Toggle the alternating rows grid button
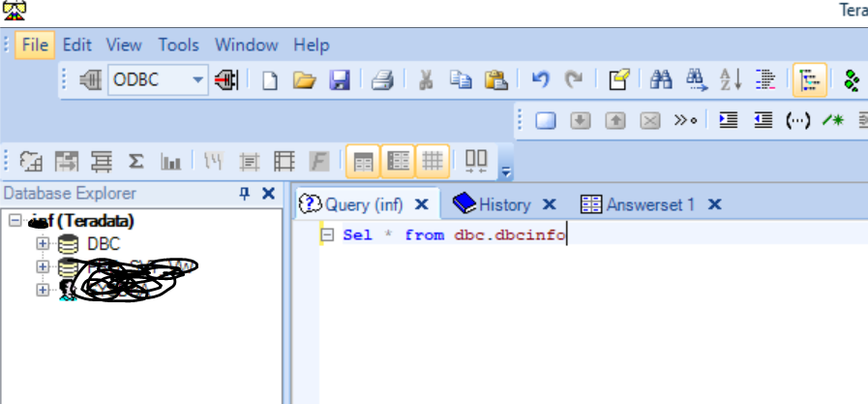This screenshot has height=404, width=868. tap(398, 161)
